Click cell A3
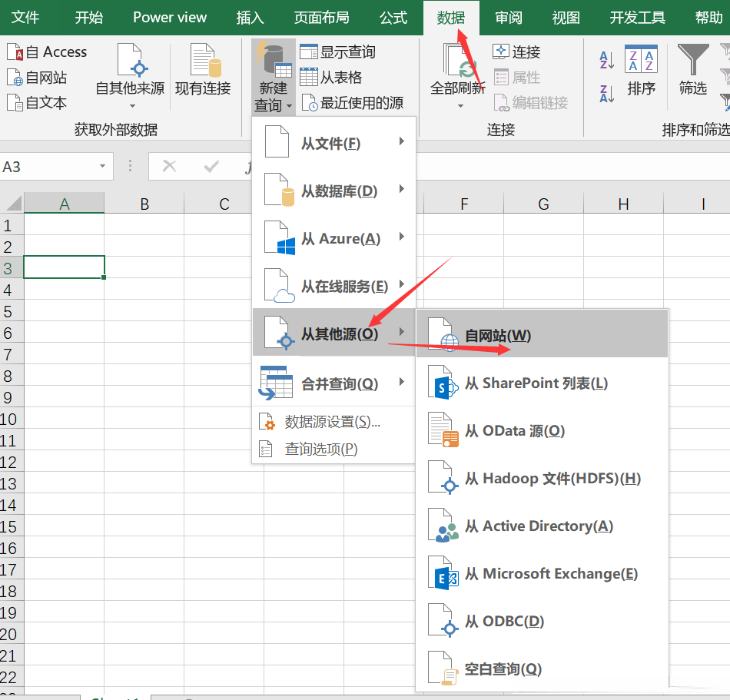The width and height of the screenshot is (730, 700). pos(65,267)
